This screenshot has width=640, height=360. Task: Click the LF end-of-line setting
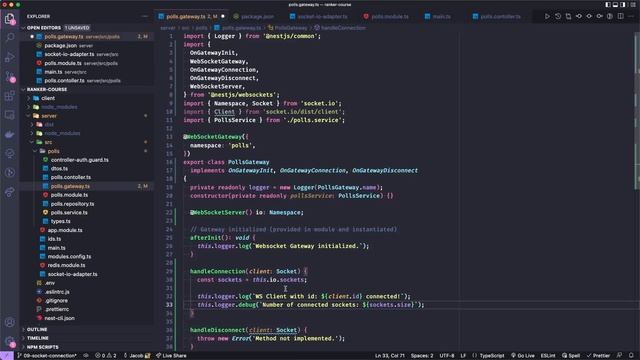click(x=463, y=356)
